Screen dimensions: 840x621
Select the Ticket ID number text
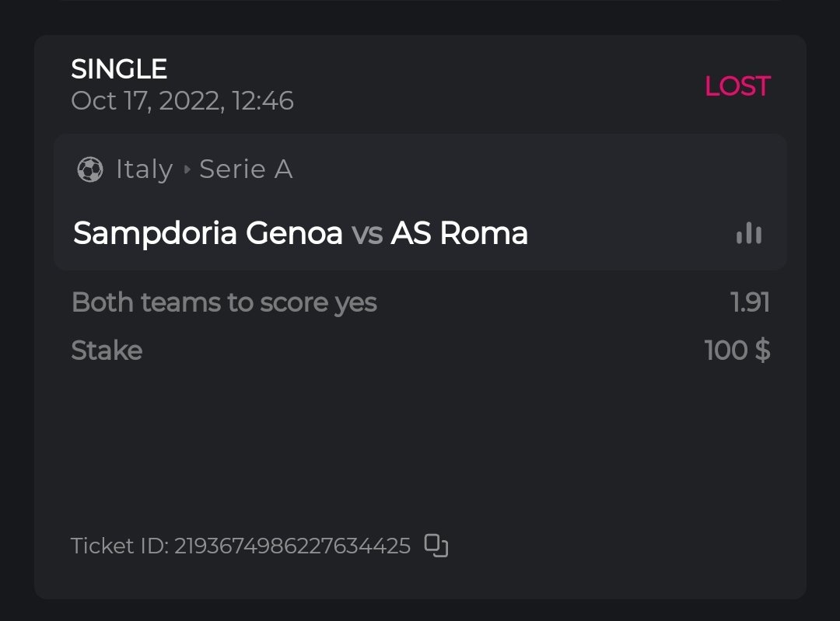(292, 546)
